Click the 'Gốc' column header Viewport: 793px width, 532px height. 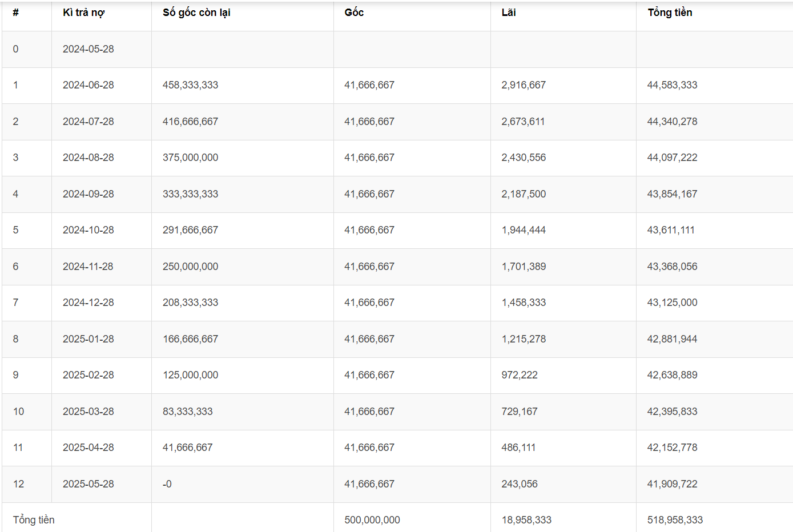[354, 13]
